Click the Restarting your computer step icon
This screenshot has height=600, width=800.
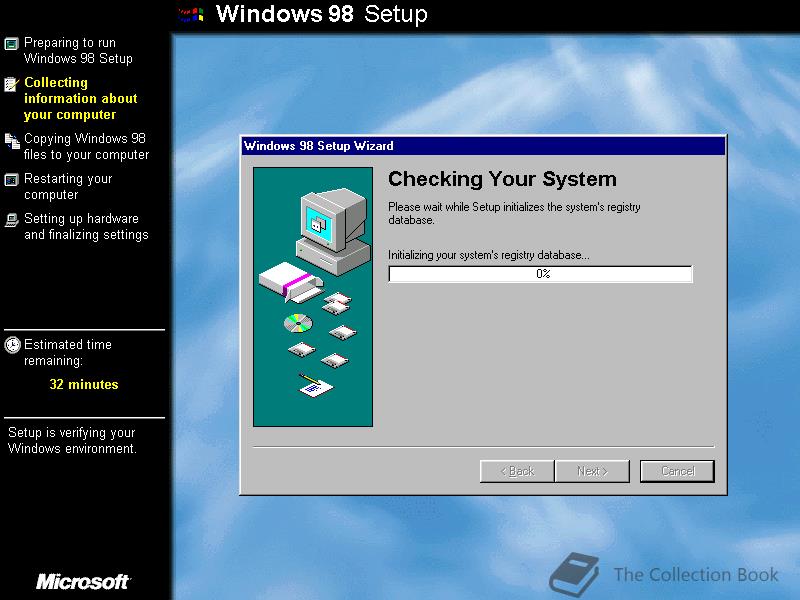pos(11,180)
